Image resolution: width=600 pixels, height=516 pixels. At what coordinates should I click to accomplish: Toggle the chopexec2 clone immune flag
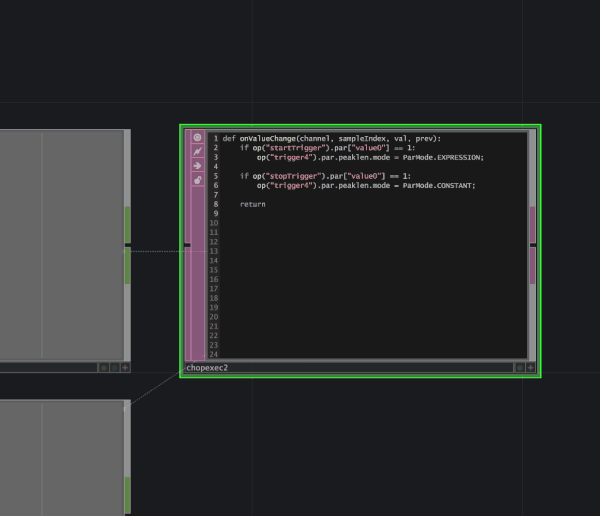(x=197, y=152)
